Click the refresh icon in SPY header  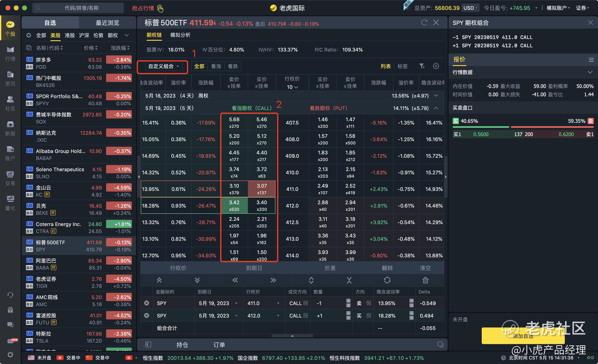tap(424, 23)
